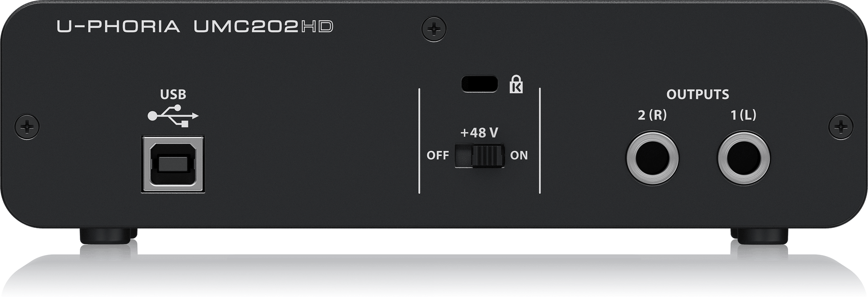Click the Kensington security lock slot
868x298 pixels.
(x=479, y=84)
